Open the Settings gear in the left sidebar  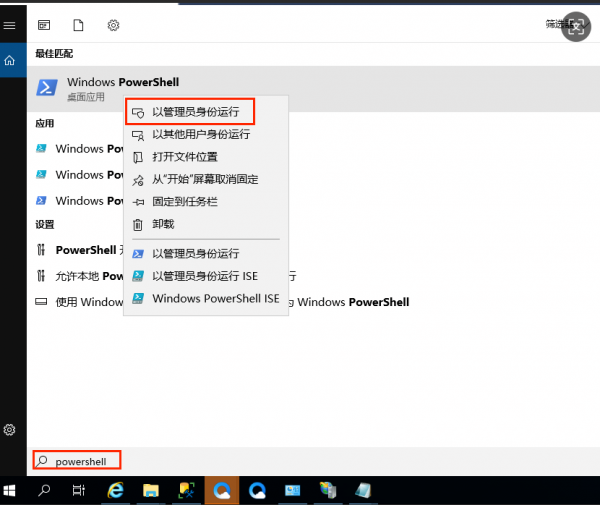point(10,429)
